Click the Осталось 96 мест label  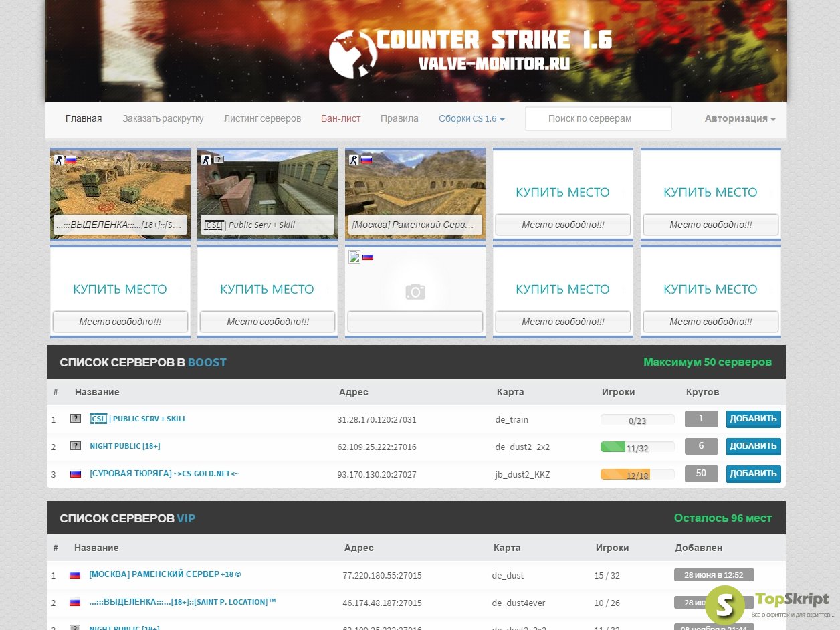point(723,518)
